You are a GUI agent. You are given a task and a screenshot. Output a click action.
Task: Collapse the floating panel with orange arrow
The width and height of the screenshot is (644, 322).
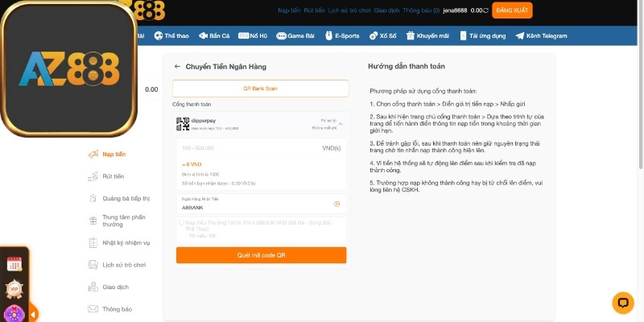coord(33,315)
